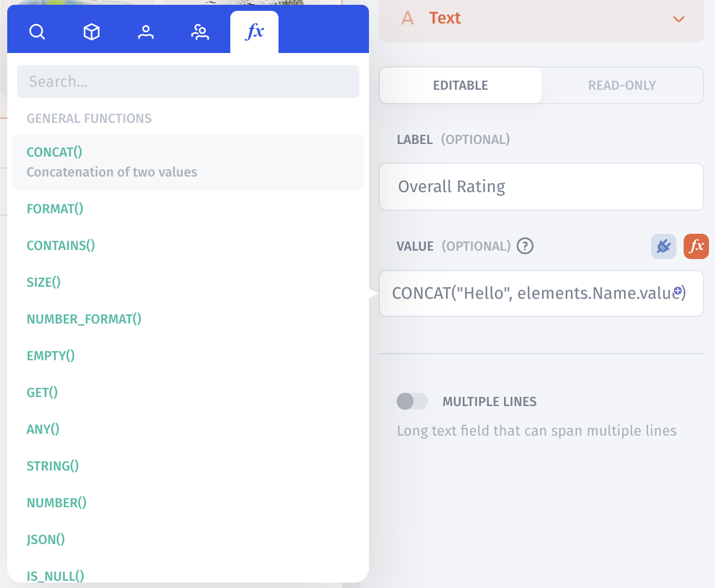Click the small plus badge in value field

pyautogui.click(x=678, y=291)
